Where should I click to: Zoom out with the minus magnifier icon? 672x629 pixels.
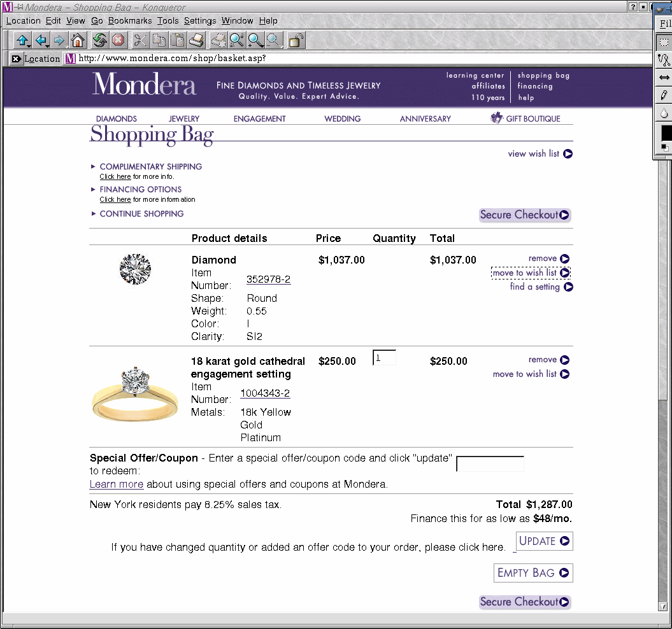(x=274, y=41)
